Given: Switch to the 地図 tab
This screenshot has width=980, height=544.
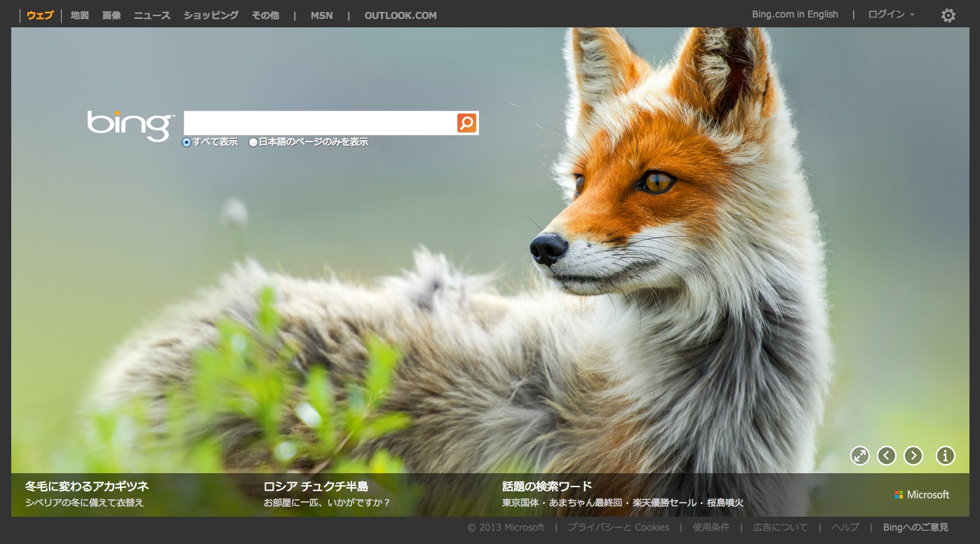Looking at the screenshot, I should pos(80,15).
